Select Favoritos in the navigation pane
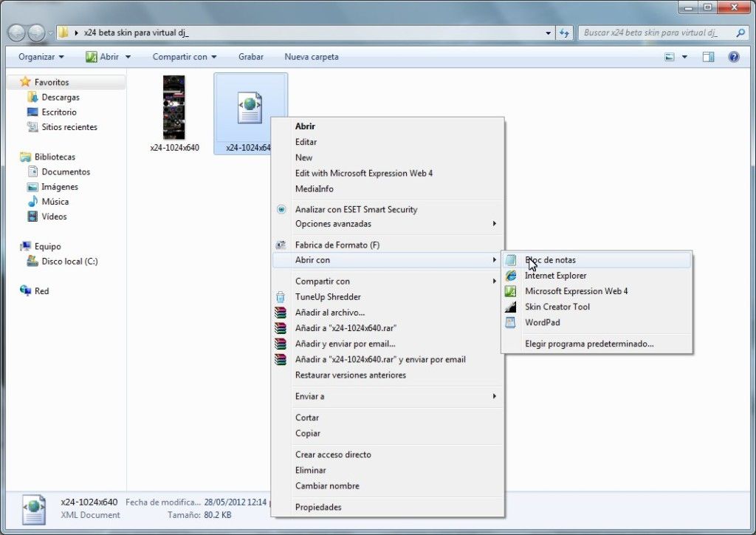 52,82
